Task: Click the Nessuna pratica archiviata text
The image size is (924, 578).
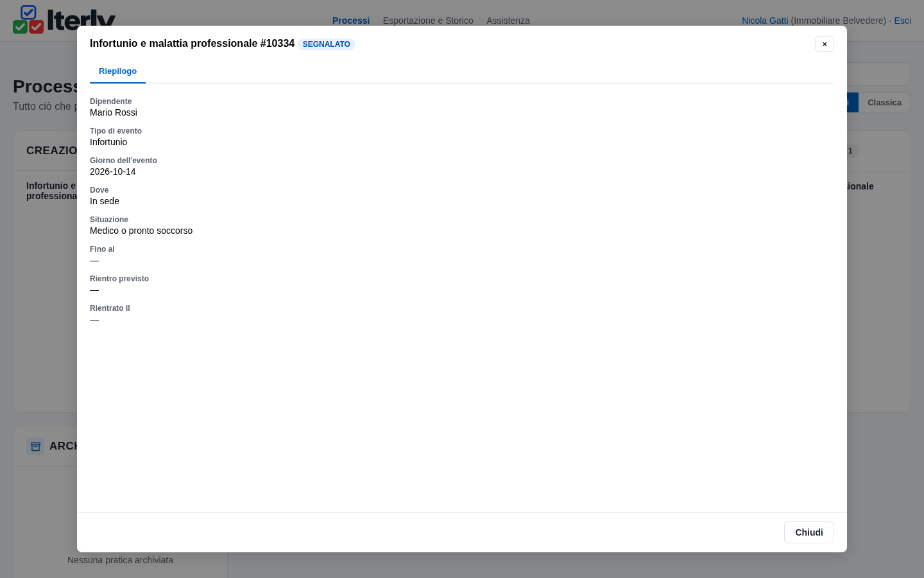Action: [x=120, y=560]
